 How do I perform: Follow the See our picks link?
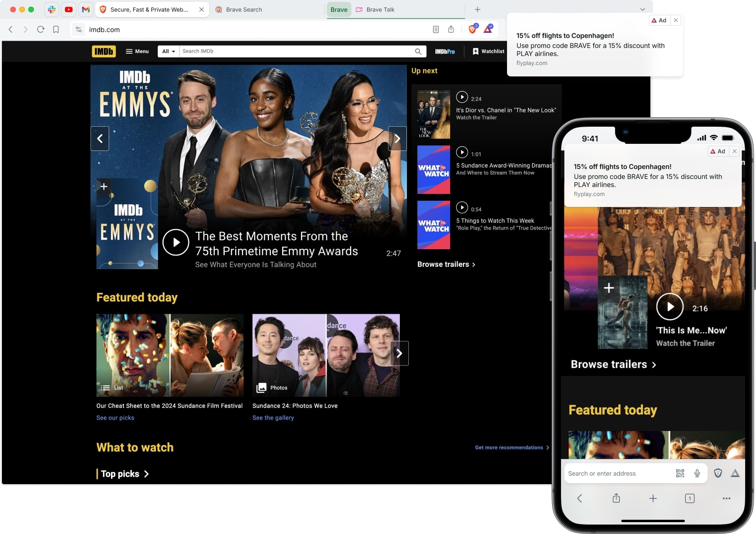tap(115, 418)
